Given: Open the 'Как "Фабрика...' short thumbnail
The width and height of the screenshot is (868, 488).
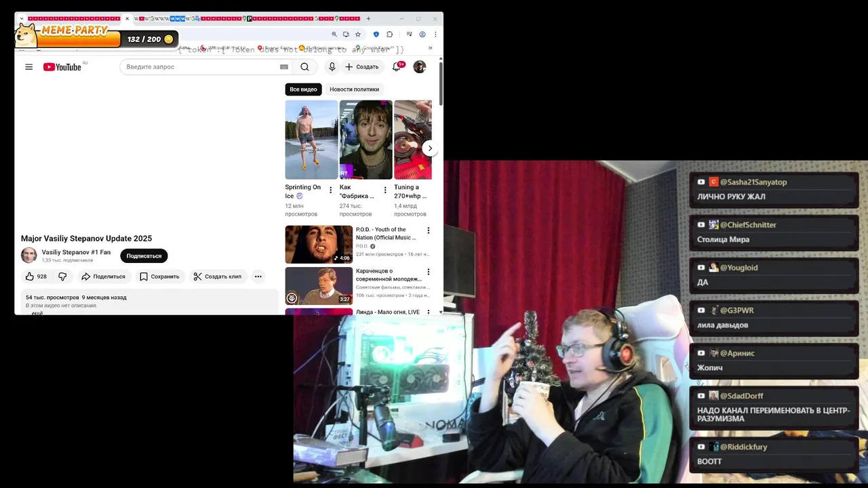Looking at the screenshot, I should [x=366, y=140].
